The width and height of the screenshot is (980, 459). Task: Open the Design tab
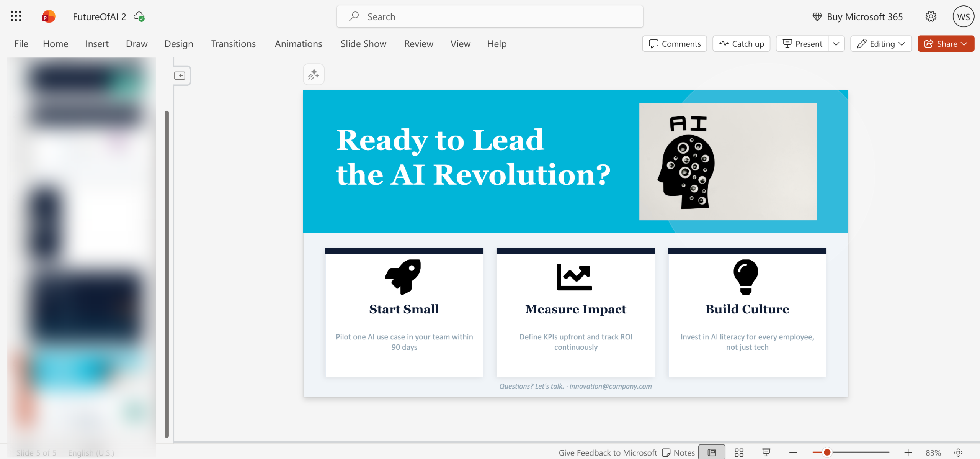tap(178, 44)
